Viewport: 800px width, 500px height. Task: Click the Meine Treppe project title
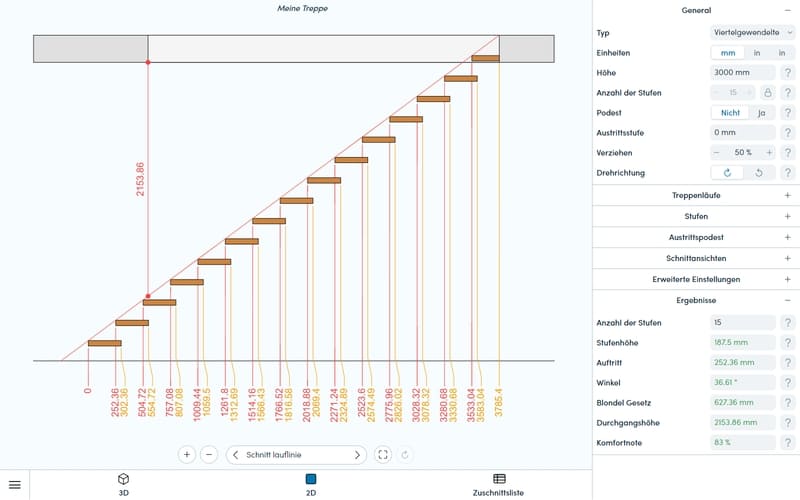click(303, 8)
